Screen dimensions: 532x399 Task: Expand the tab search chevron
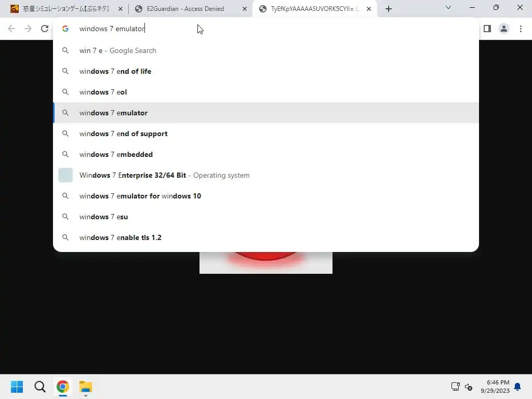tap(448, 7)
